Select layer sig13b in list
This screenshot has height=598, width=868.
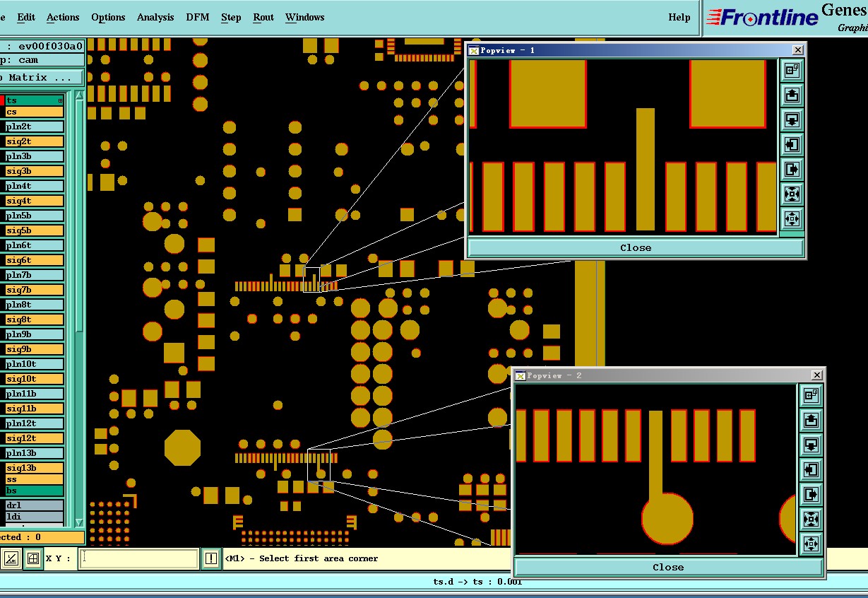35,468
